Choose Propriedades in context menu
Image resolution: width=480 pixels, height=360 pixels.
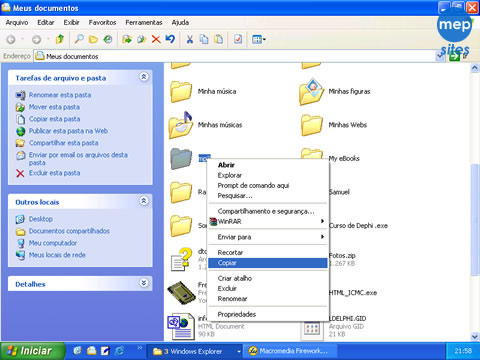click(x=268, y=314)
